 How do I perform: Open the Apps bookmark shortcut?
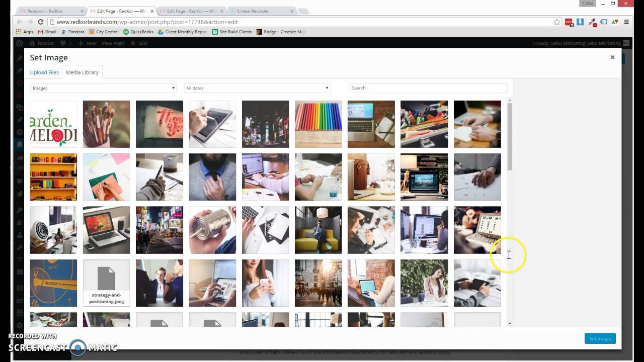[x=24, y=32]
